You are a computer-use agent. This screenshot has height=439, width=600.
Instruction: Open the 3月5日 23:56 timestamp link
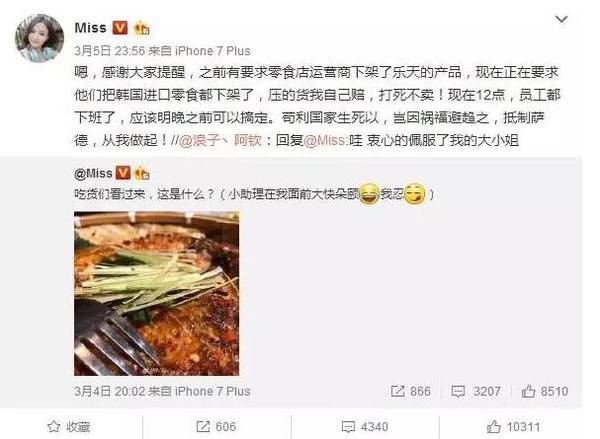[110, 51]
